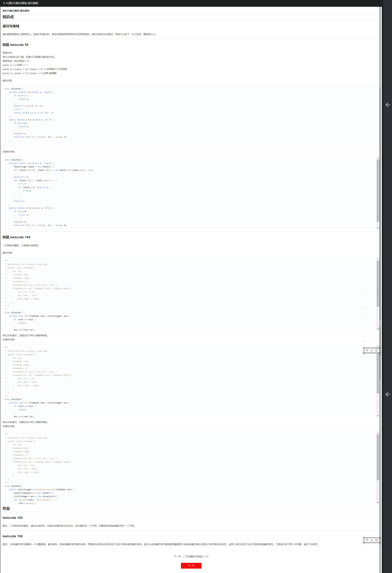The width and height of the screenshot is (392, 573).
Task: Click the 递归与隐式堆栈-图文解析 breadcrumb heading
Action: coord(16,11)
